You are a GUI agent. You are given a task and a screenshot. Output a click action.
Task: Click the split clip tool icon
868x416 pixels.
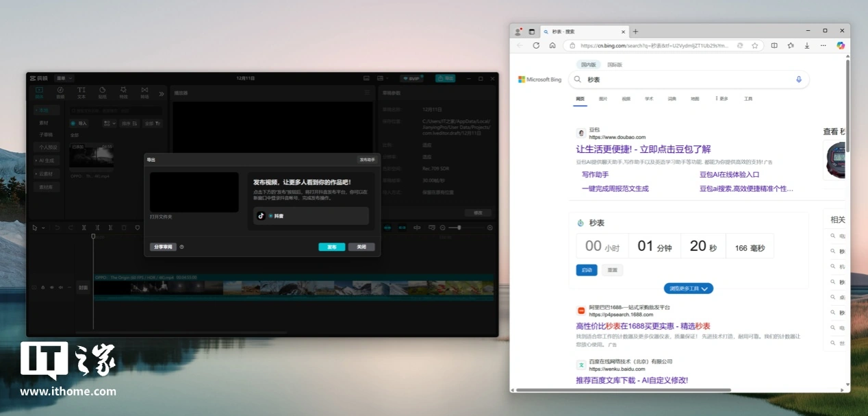[84, 228]
